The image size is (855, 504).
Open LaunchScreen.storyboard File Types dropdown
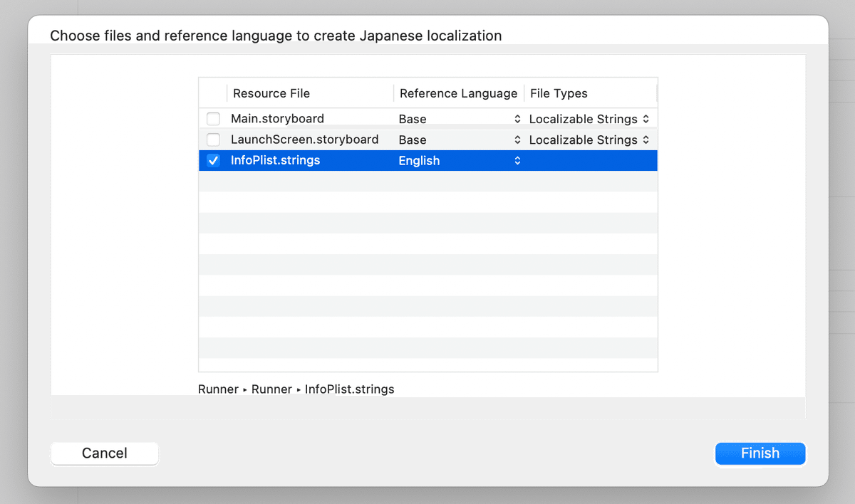589,140
